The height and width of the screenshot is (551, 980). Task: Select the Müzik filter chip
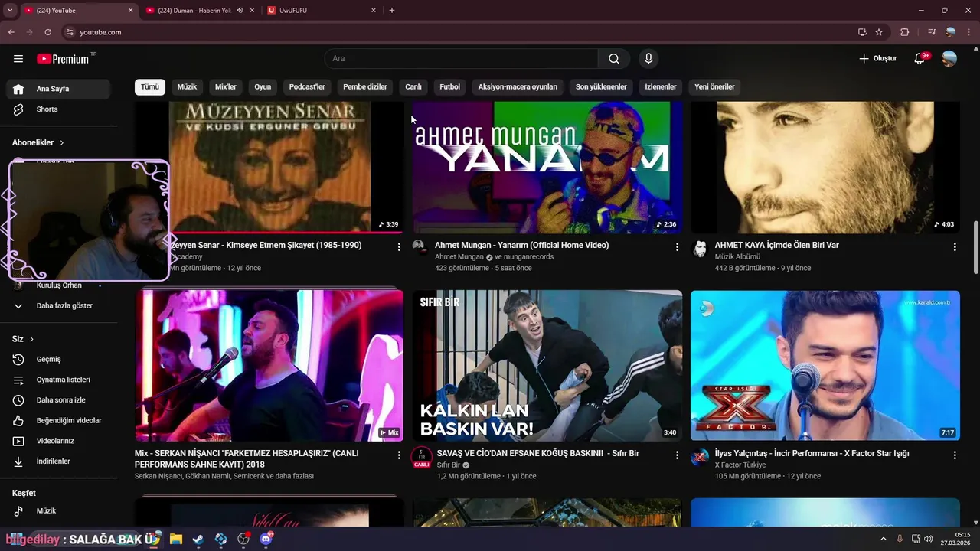(188, 87)
